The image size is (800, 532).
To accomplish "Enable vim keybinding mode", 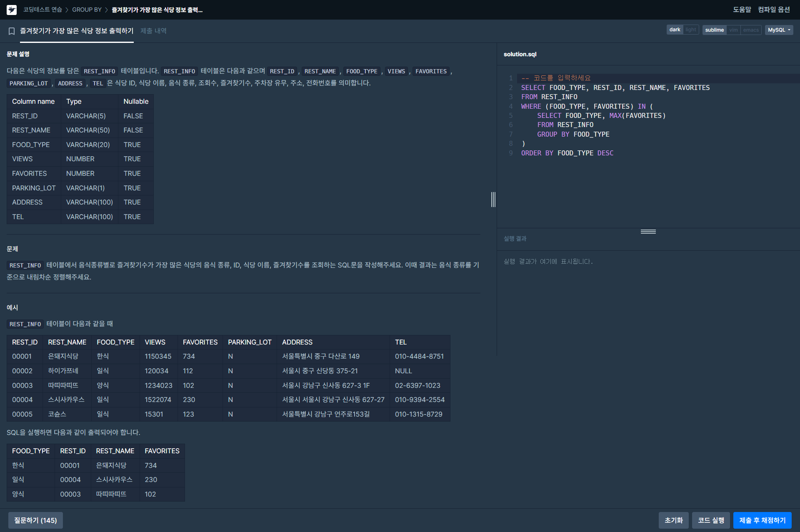I will pyautogui.click(x=733, y=30).
